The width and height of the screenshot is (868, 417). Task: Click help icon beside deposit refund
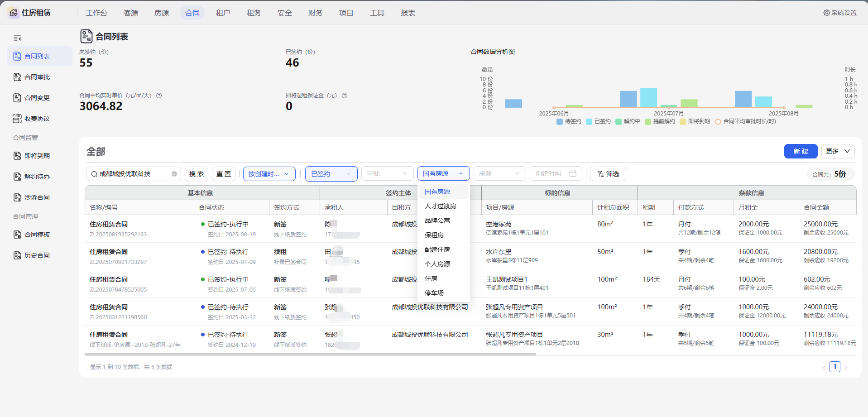(345, 96)
